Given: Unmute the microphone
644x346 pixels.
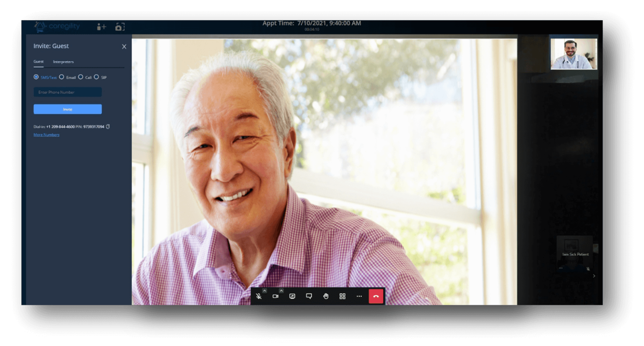Looking at the screenshot, I should coord(259,296).
